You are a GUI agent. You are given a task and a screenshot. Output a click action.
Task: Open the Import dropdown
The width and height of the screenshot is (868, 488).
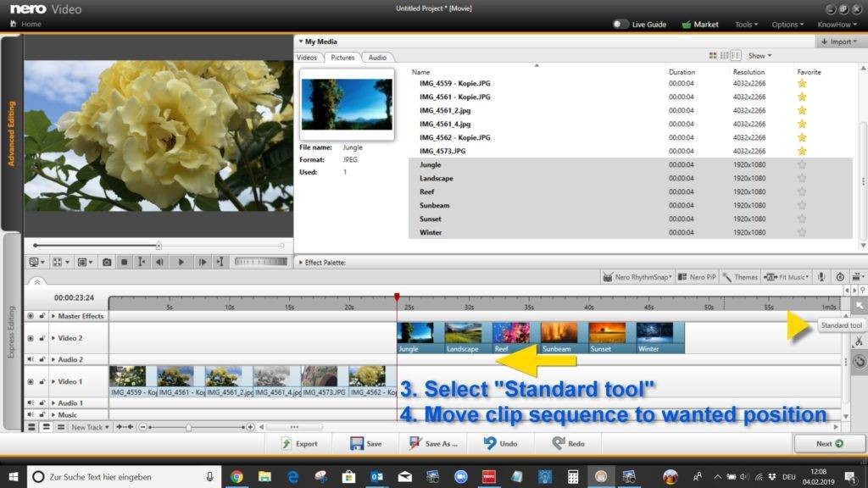[x=838, y=42]
